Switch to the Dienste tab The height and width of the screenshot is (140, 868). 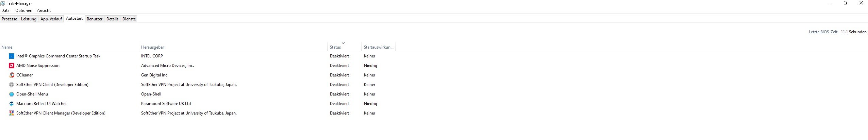129,19
